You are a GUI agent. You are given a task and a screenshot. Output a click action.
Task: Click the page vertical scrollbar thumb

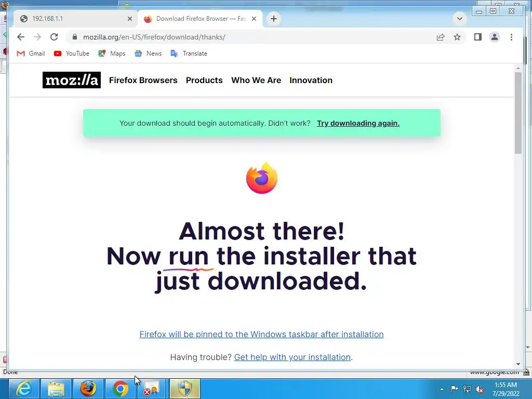[x=518, y=113]
